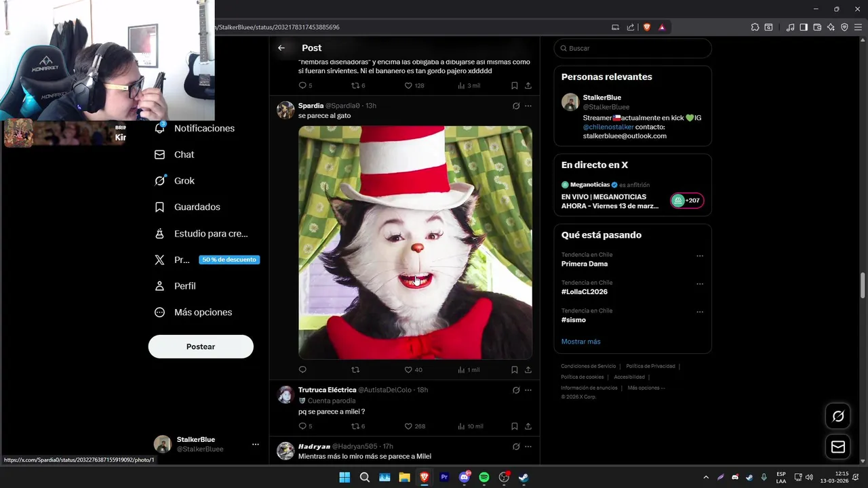
Task: Click the Buscar search field
Action: click(633, 48)
